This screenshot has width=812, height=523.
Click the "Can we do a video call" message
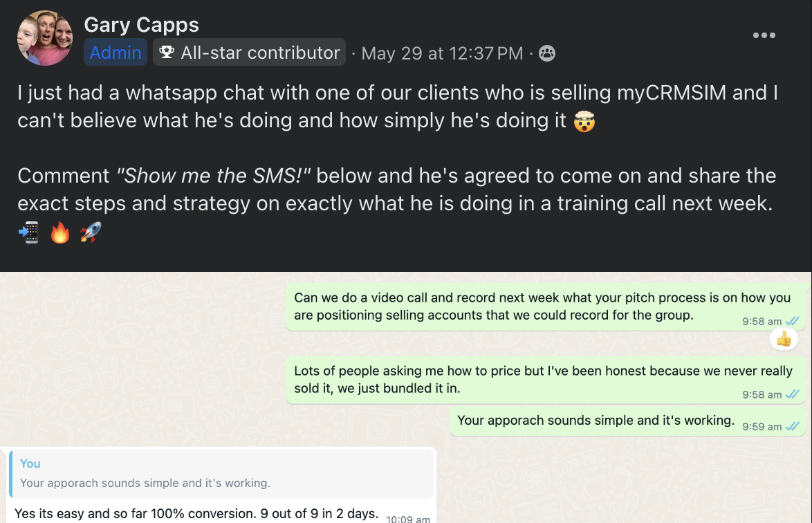tap(542, 306)
